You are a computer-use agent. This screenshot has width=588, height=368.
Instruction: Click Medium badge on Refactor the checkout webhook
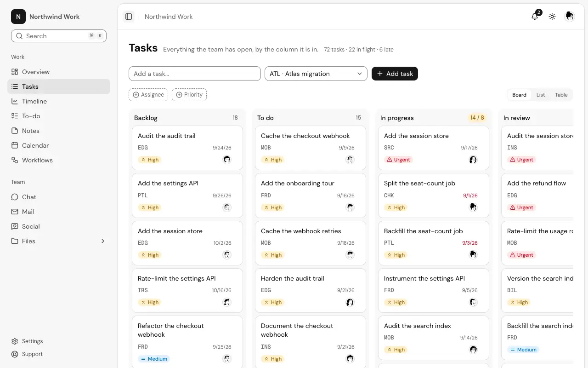coord(153,359)
